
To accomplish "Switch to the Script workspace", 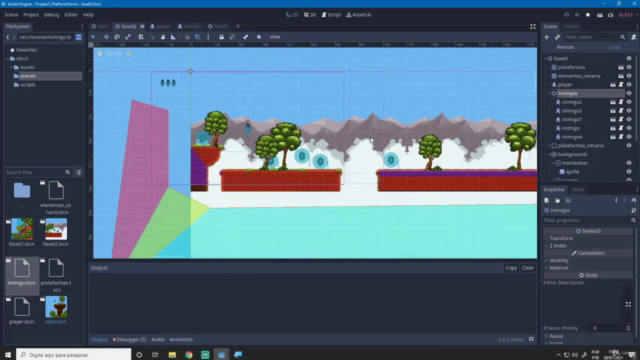I will tap(331, 15).
